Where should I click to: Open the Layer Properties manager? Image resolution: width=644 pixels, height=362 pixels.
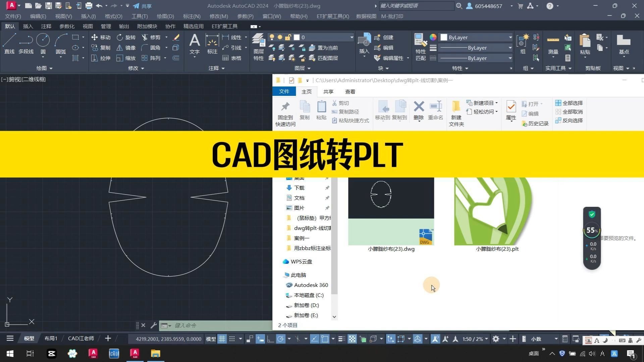pyautogui.click(x=258, y=45)
